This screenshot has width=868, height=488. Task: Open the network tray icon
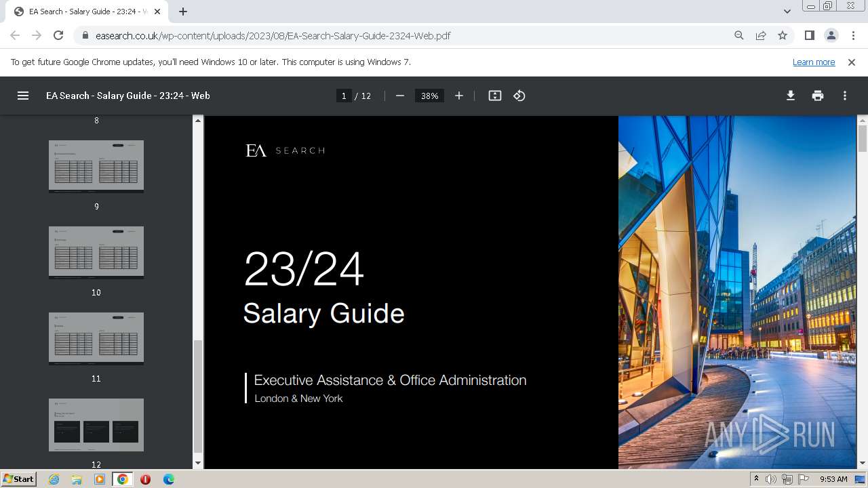(787, 479)
